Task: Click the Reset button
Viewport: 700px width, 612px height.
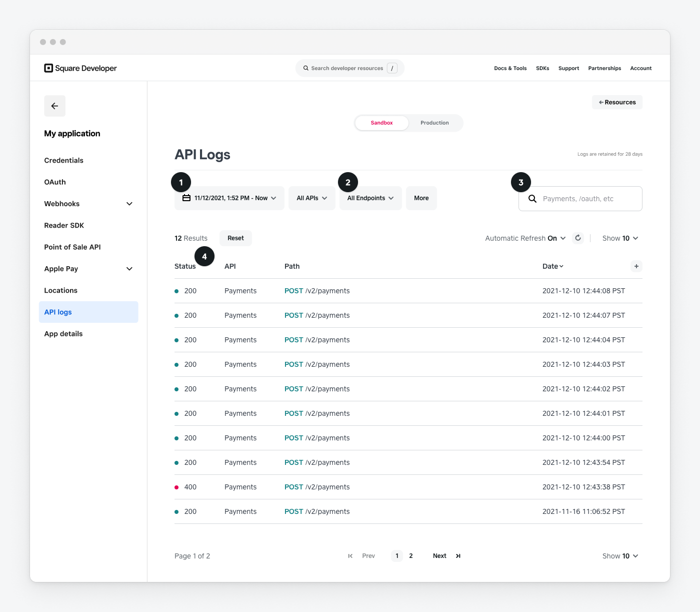Action: tap(235, 238)
